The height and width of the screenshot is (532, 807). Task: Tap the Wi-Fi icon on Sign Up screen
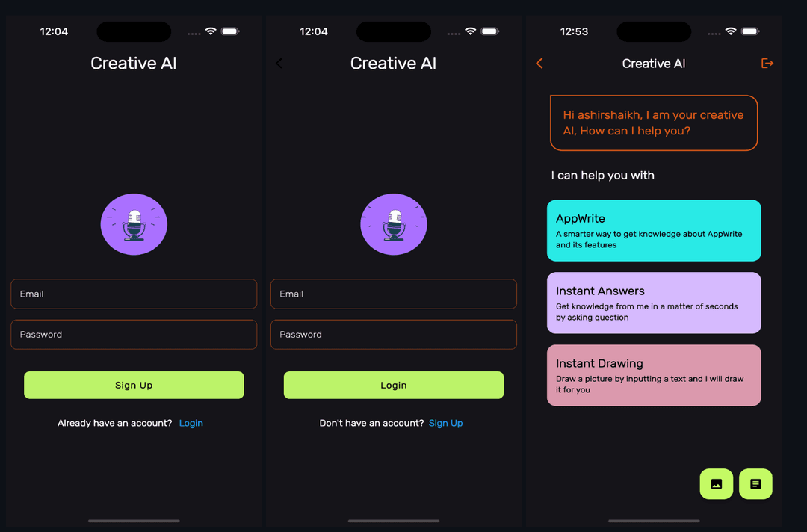(x=211, y=31)
